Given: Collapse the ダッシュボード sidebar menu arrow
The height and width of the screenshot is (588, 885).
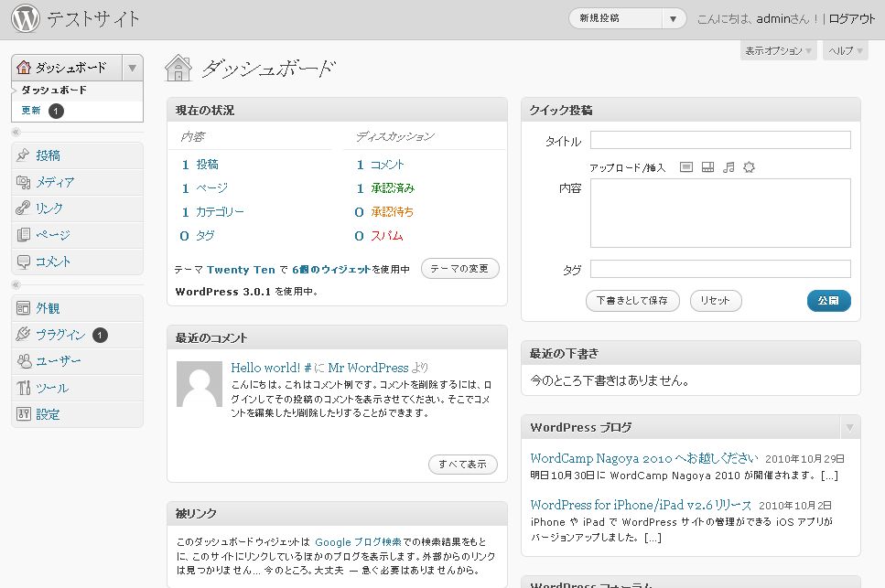Looking at the screenshot, I should coord(132,69).
